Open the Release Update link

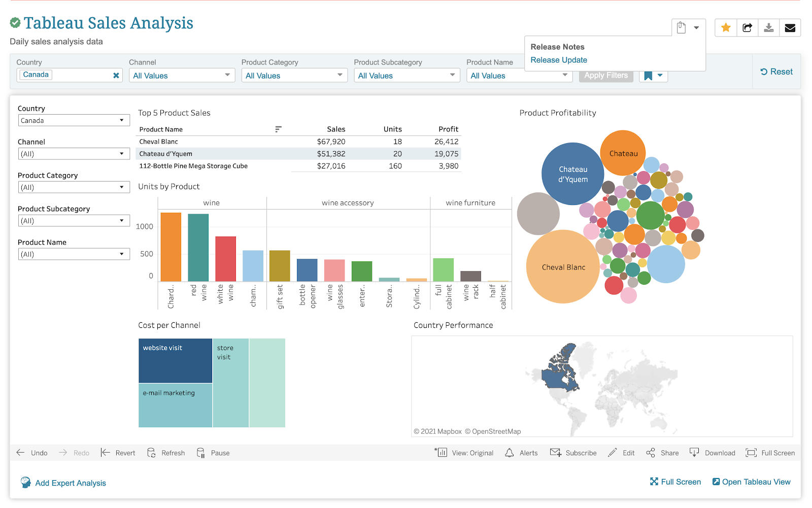(559, 60)
